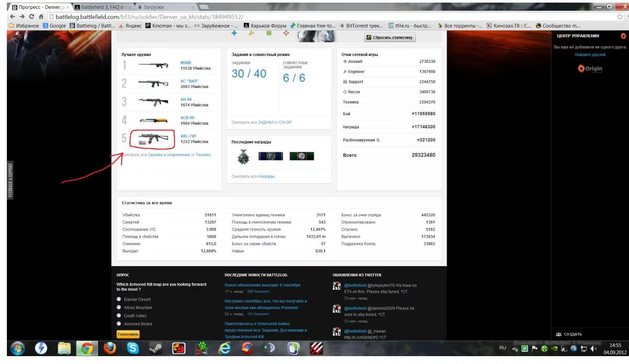Image resolution: width=629 pixels, height=364 pixels.
Task: Open news Новое обновление выходит 4 сентября
Action: click(262, 285)
